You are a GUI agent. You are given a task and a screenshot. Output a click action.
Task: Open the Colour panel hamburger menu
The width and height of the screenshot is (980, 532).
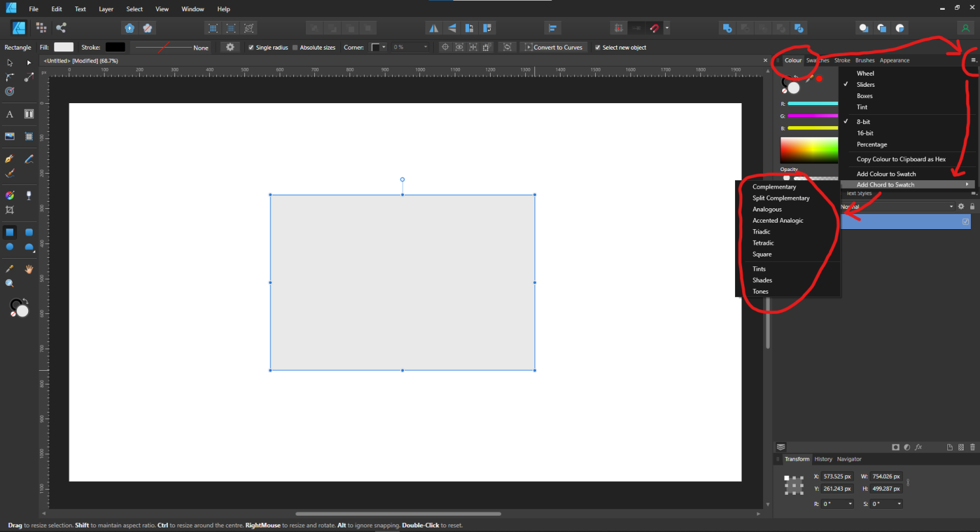click(x=973, y=60)
